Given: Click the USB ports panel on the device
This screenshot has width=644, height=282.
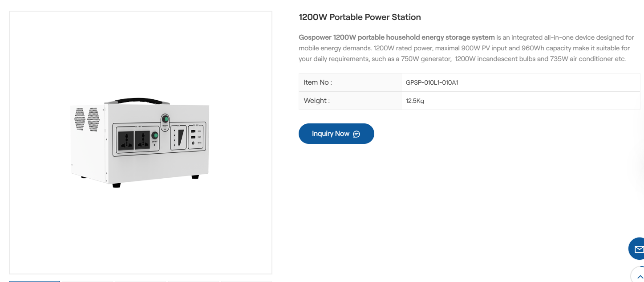Looking at the screenshot, I should 196,137.
